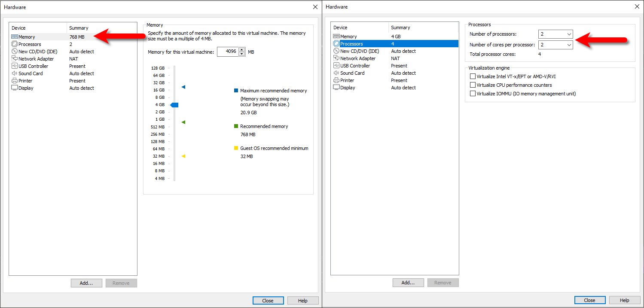
Task: Click Help button in right Hardware window
Action: [625, 300]
